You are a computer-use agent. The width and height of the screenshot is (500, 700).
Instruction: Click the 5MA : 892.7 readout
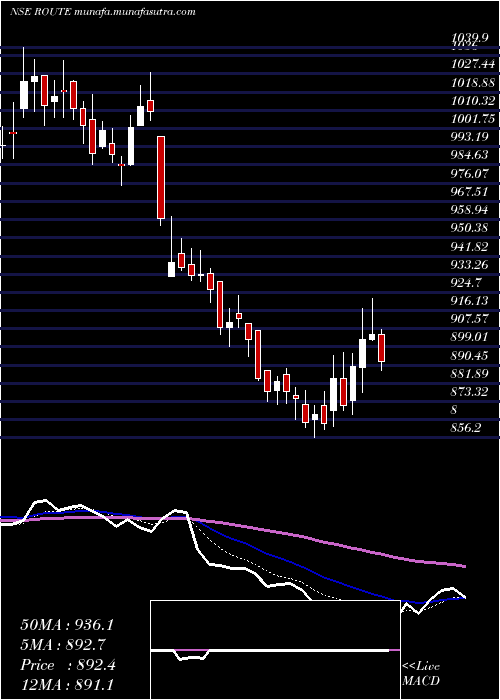click(63, 645)
